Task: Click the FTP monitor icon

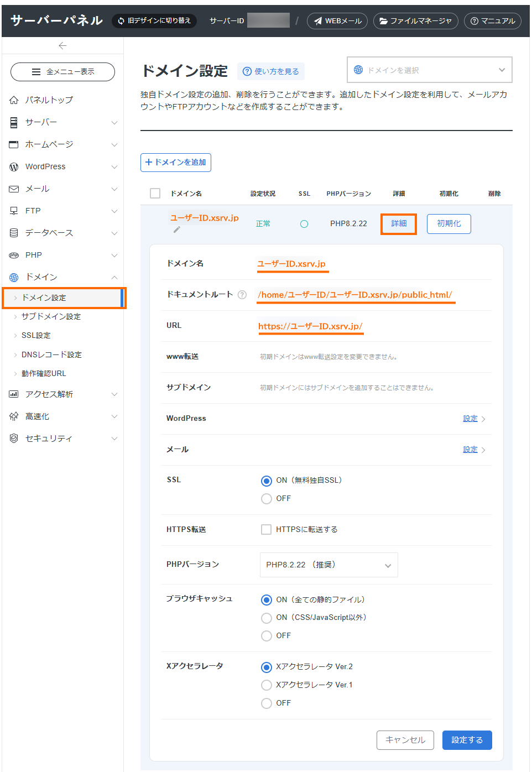Action: tap(14, 211)
